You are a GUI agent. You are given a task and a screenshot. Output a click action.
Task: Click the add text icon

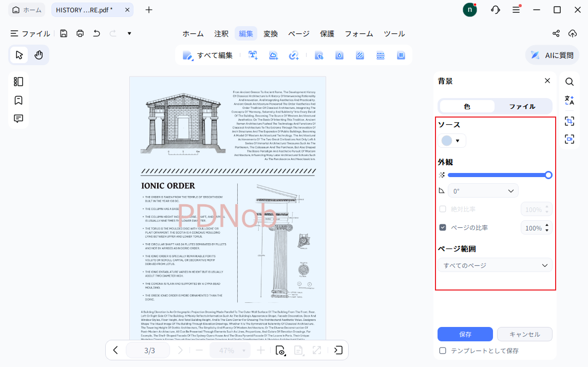tap(253, 55)
